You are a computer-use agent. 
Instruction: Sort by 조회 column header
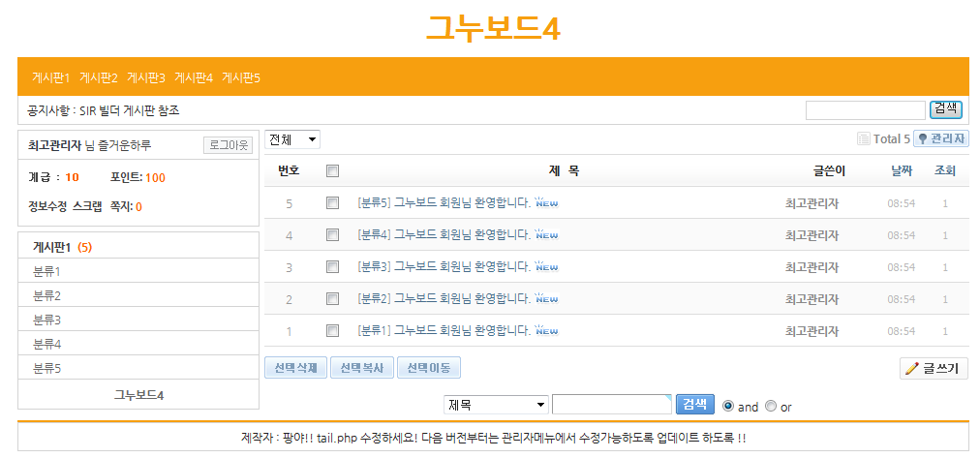tap(945, 170)
